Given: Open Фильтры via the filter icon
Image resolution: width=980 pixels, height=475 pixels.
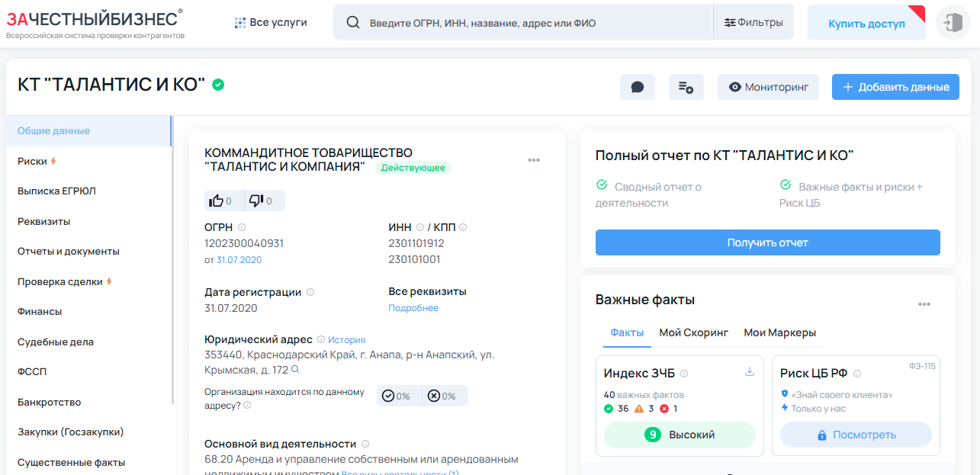Looking at the screenshot, I should [x=753, y=22].
